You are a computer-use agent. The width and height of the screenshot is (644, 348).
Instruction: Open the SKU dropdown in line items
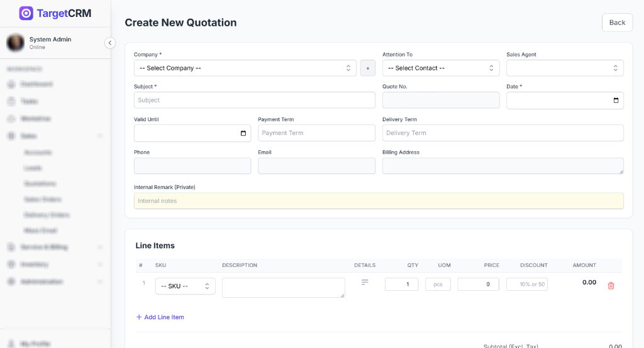point(185,286)
